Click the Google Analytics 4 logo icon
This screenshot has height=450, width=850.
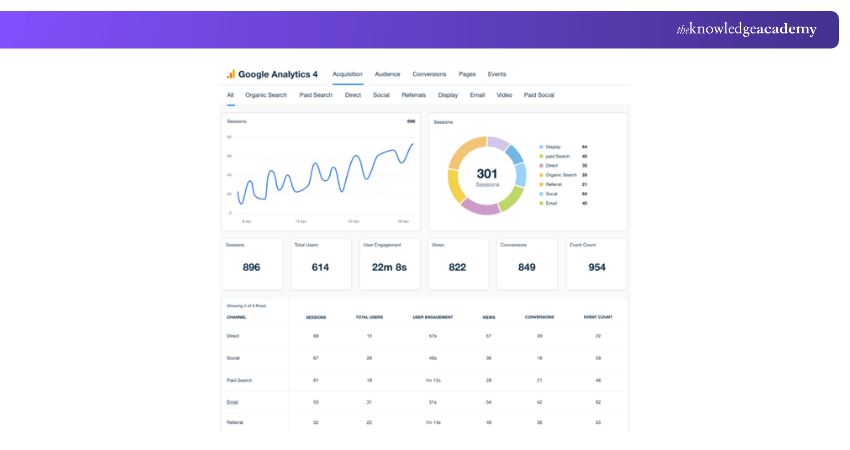pos(231,74)
